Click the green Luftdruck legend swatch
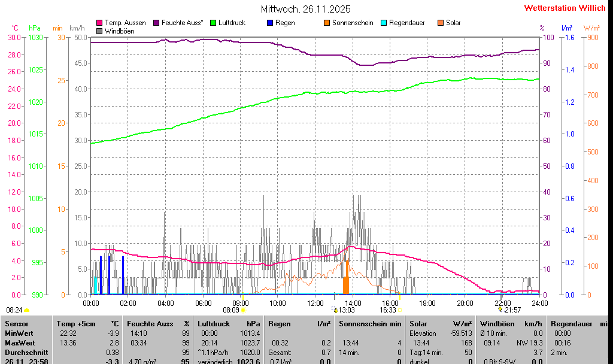The height and width of the screenshot is (364, 613). pyautogui.click(x=213, y=23)
